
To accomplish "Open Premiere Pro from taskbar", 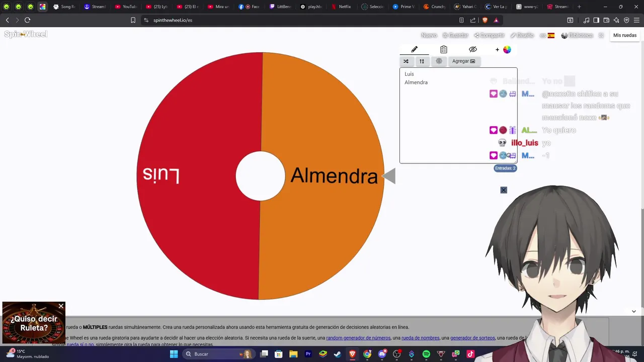I will click(x=308, y=354).
